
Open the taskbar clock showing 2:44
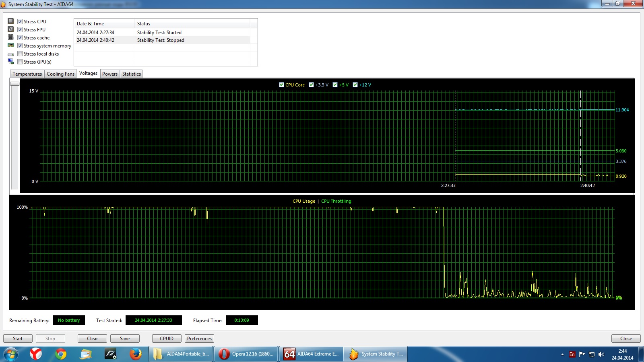pyautogui.click(x=622, y=354)
